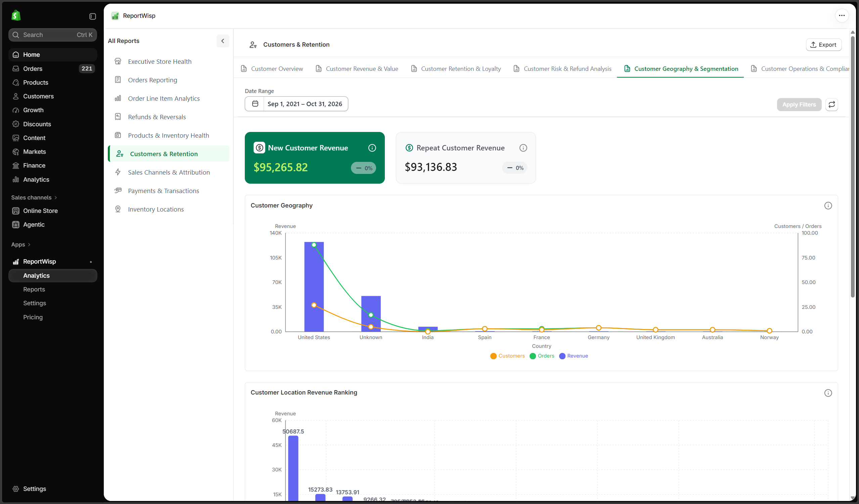Toggle the admin sidebar collapse icon
This screenshot has width=859, height=504.
click(92, 16)
